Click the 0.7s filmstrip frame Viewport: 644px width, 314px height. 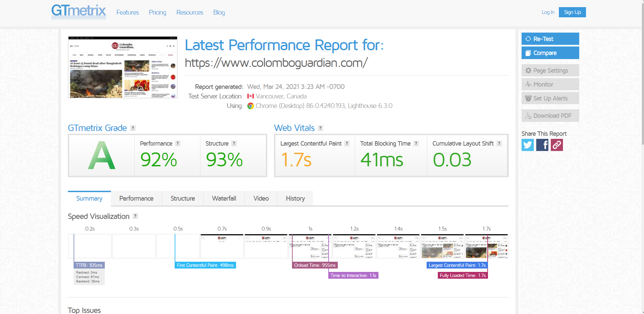coord(222,246)
